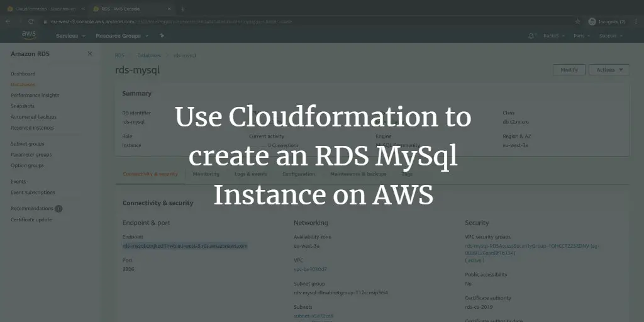Open Performance Insights in the sidebar
The width and height of the screenshot is (644, 322).
tap(35, 96)
